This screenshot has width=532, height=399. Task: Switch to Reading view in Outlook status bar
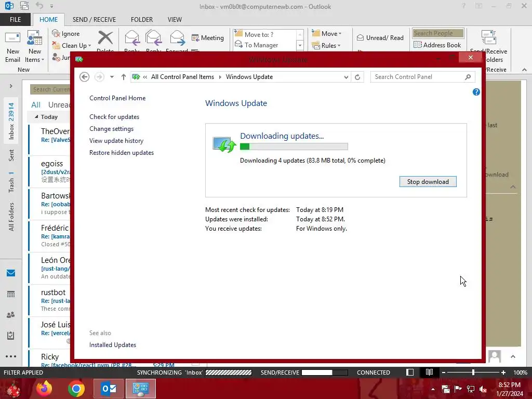tap(429, 372)
